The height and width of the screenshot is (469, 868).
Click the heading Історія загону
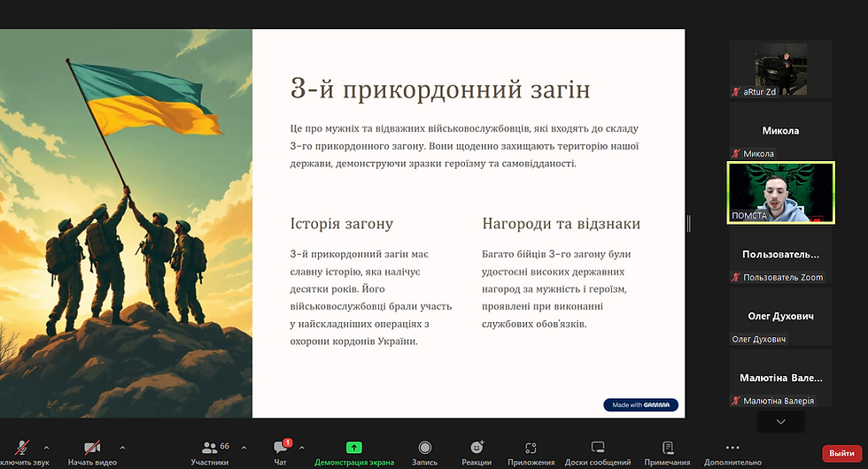pyautogui.click(x=342, y=223)
